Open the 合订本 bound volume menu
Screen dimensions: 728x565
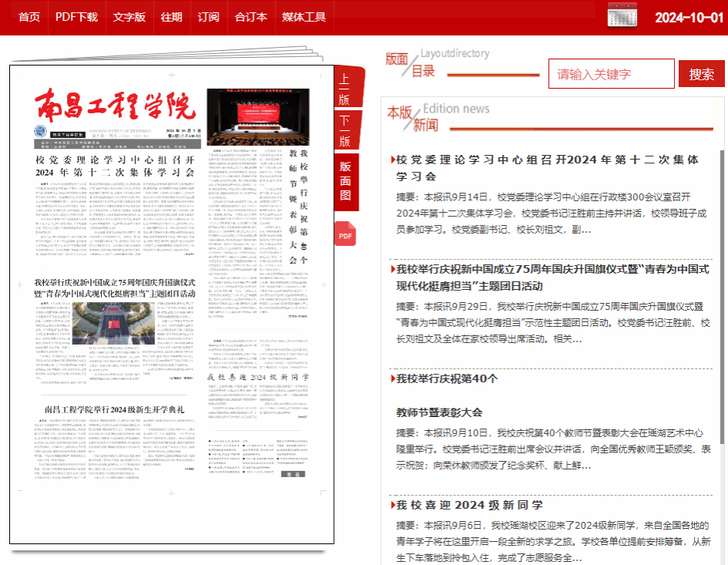[x=251, y=17]
